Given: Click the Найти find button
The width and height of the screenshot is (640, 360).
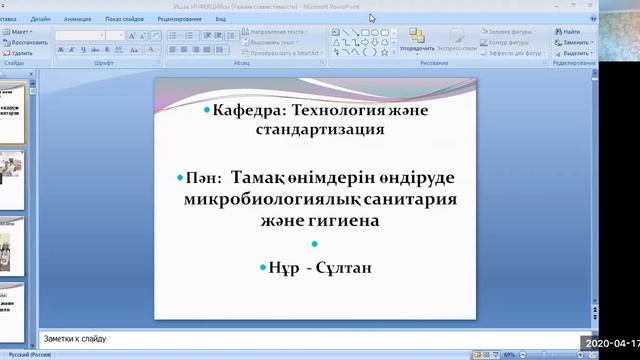Looking at the screenshot, I should 567,32.
